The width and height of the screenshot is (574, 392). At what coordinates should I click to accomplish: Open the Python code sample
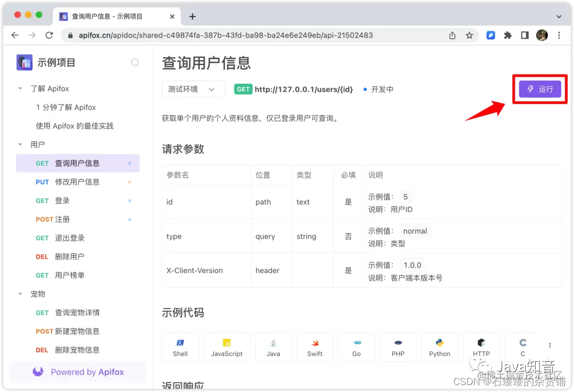(440, 347)
